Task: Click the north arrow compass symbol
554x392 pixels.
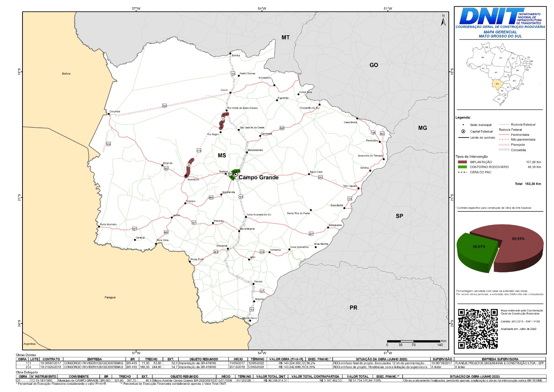Action: pos(443,20)
